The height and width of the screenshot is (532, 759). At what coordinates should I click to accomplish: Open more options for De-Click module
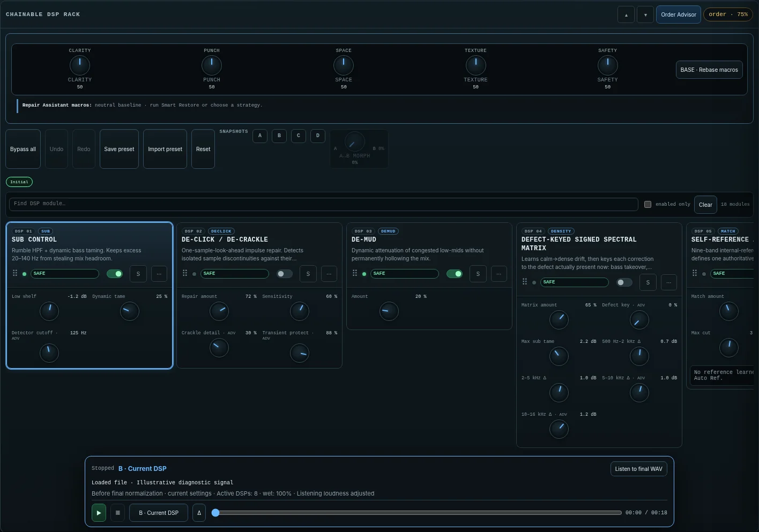point(329,274)
